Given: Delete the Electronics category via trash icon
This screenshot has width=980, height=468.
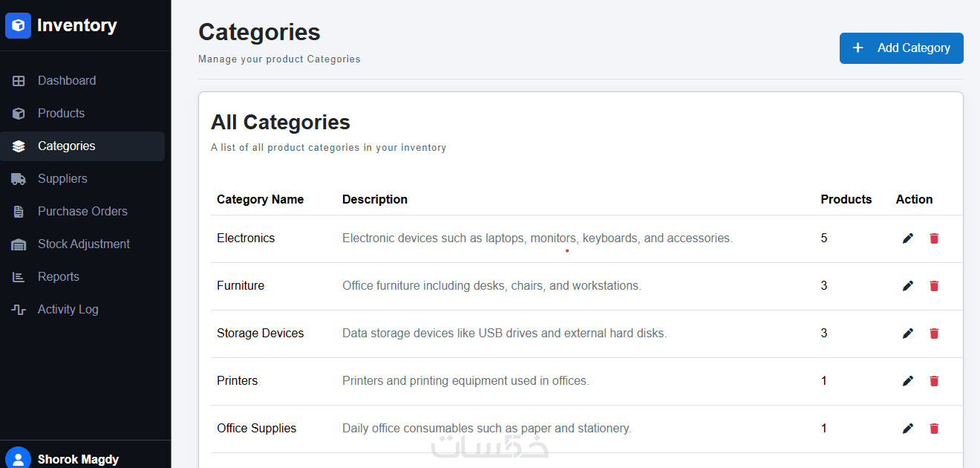Looking at the screenshot, I should point(934,238).
